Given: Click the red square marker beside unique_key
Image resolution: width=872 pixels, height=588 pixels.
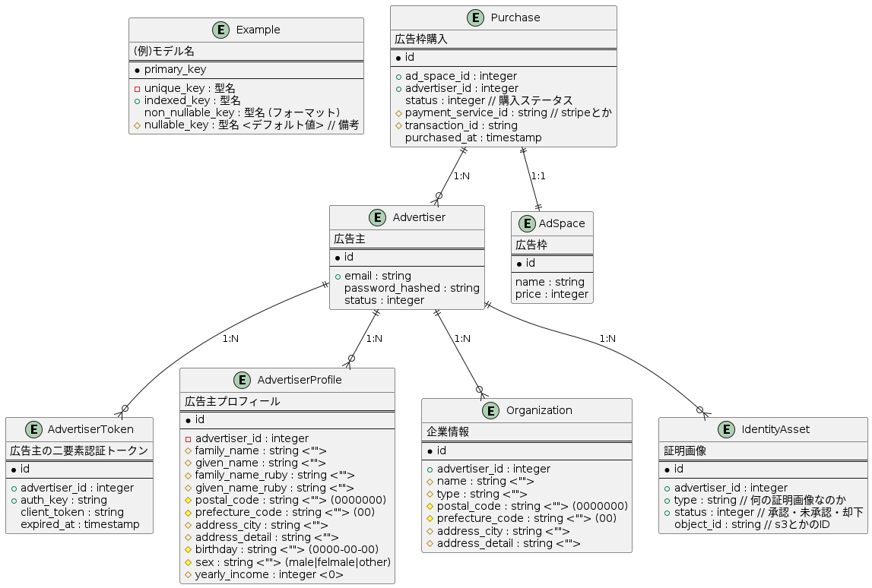Looking at the screenshot, I should click(x=138, y=88).
